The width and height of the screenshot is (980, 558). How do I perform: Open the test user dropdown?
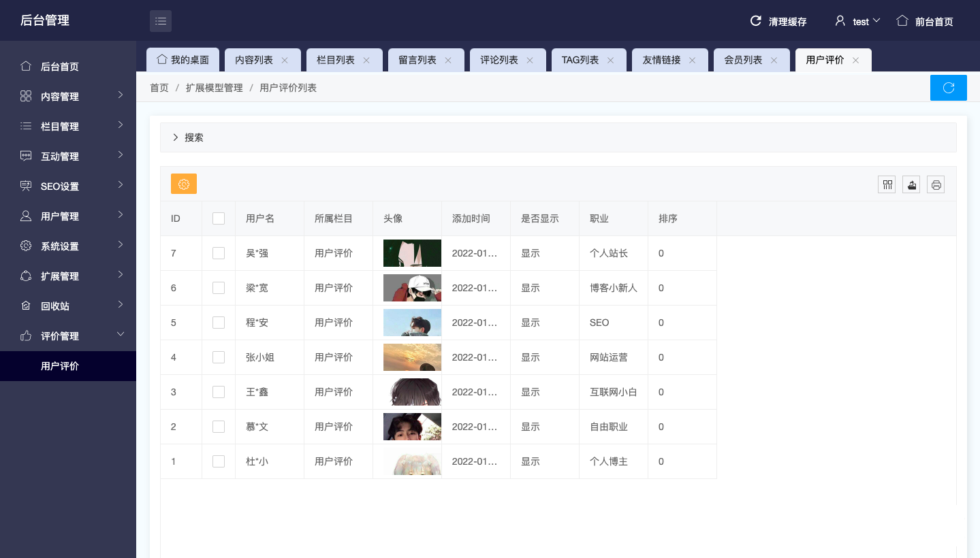click(858, 22)
